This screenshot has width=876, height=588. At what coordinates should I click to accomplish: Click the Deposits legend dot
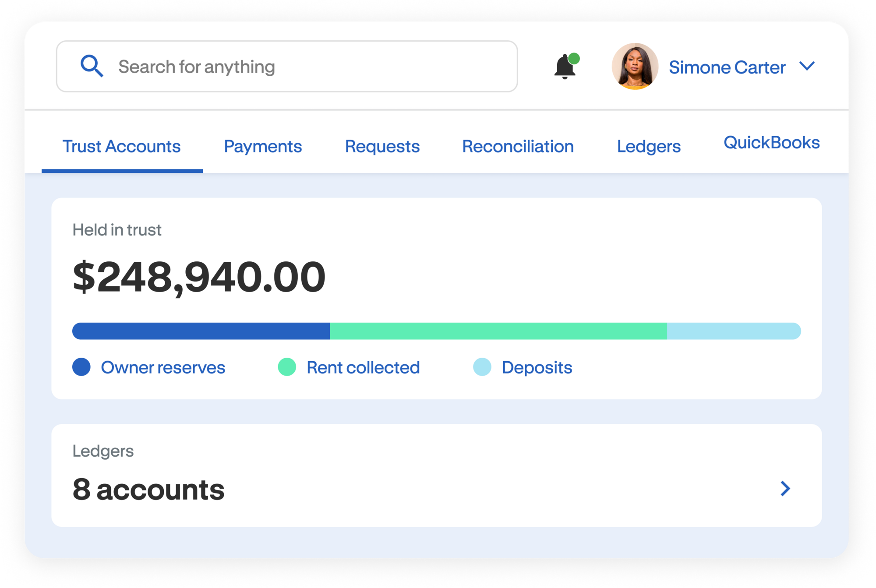(x=482, y=367)
